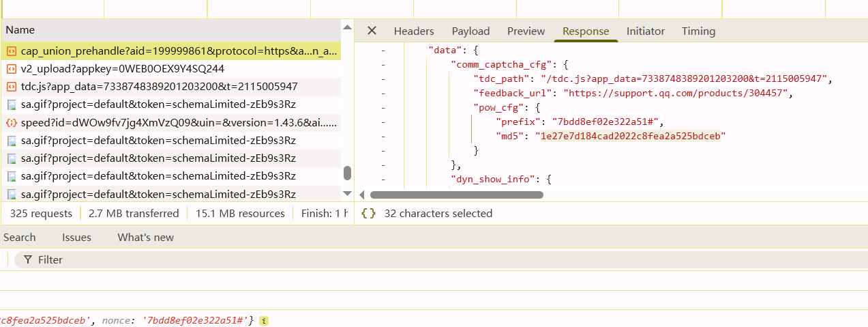Open the Issues drawer tab

76,238
